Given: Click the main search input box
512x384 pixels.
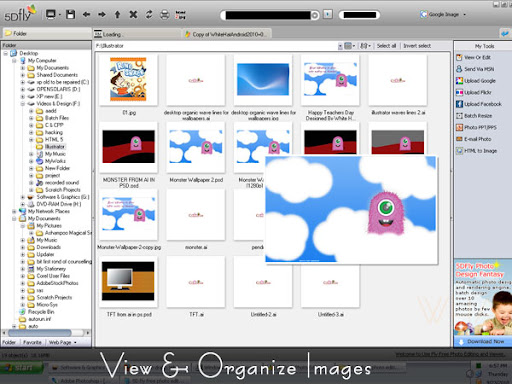Looking at the screenshot, I should (x=268, y=15).
